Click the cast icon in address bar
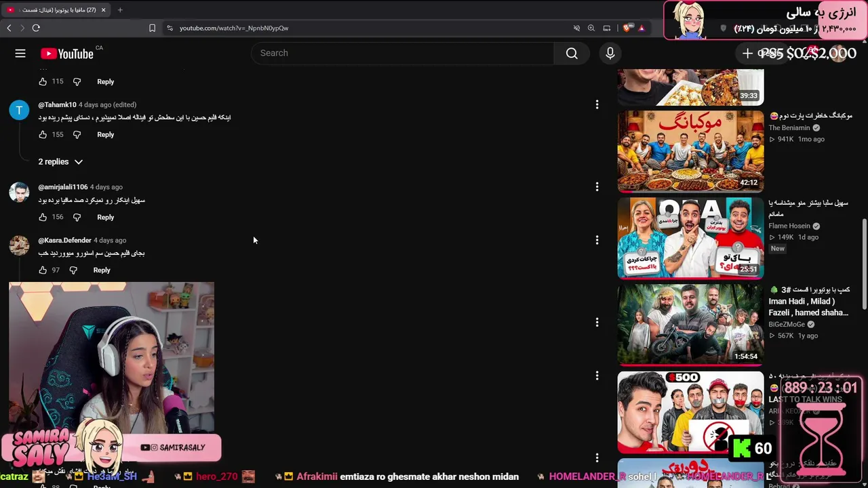This screenshot has width=868, height=488. click(x=607, y=28)
